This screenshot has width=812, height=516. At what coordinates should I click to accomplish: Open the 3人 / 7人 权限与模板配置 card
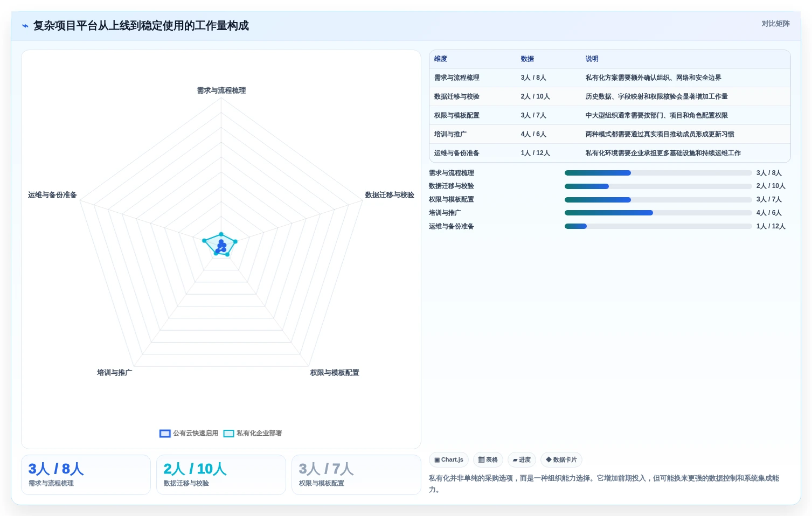point(356,475)
